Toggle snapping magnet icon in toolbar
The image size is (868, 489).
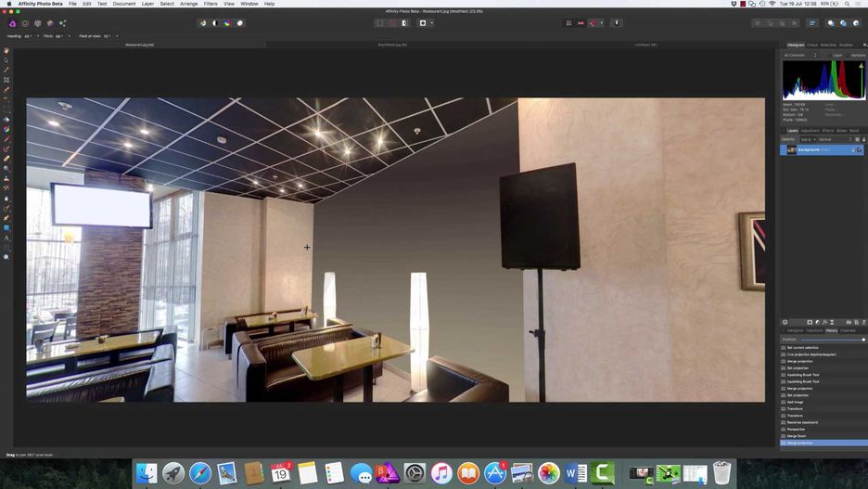(594, 23)
